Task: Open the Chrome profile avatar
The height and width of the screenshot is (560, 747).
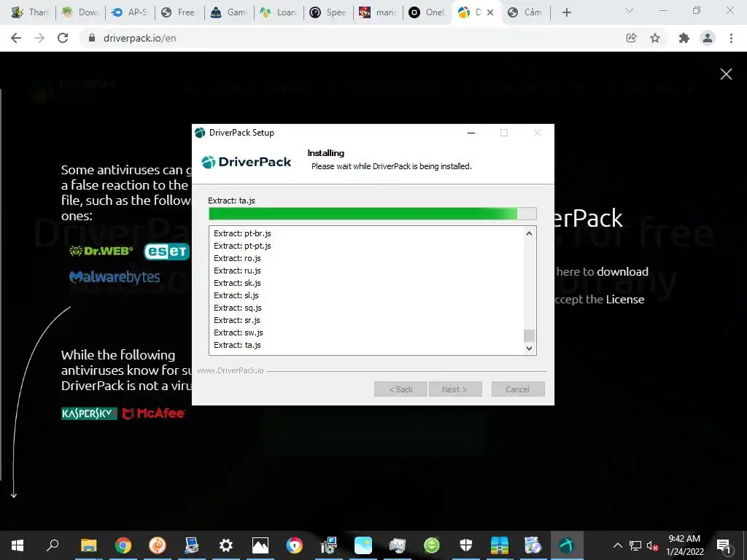Action: pyautogui.click(x=708, y=38)
